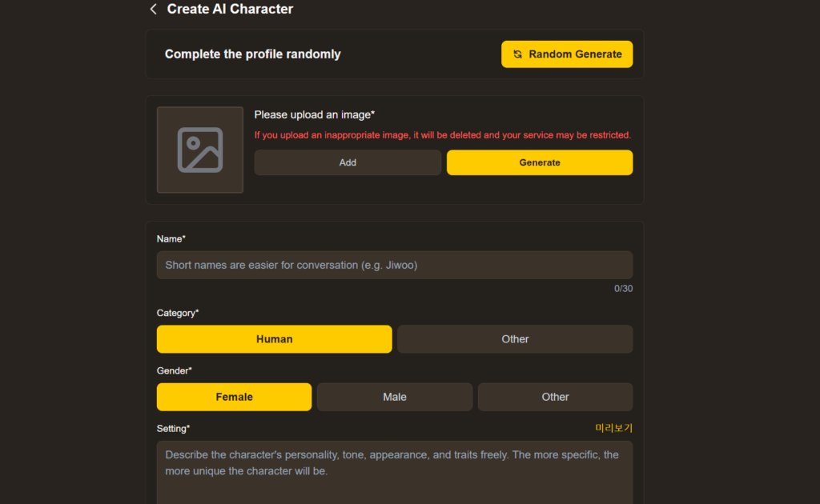Click the red inappropriate image warning text
This screenshot has width=820, height=504.
click(x=443, y=134)
